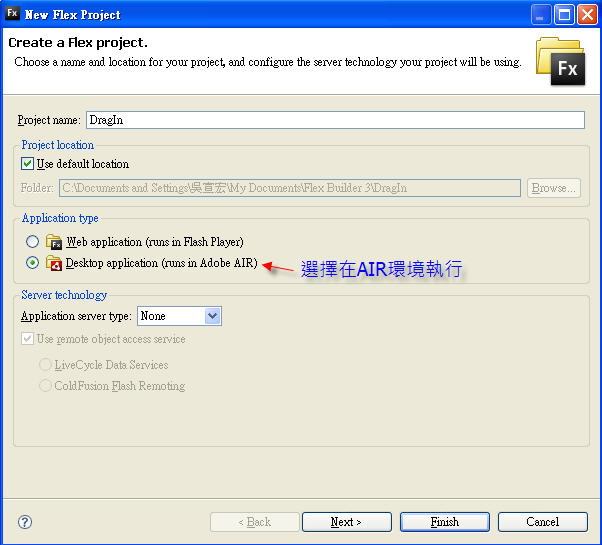
Task: Click the Web application Fx folder icon
Action: pos(53,242)
